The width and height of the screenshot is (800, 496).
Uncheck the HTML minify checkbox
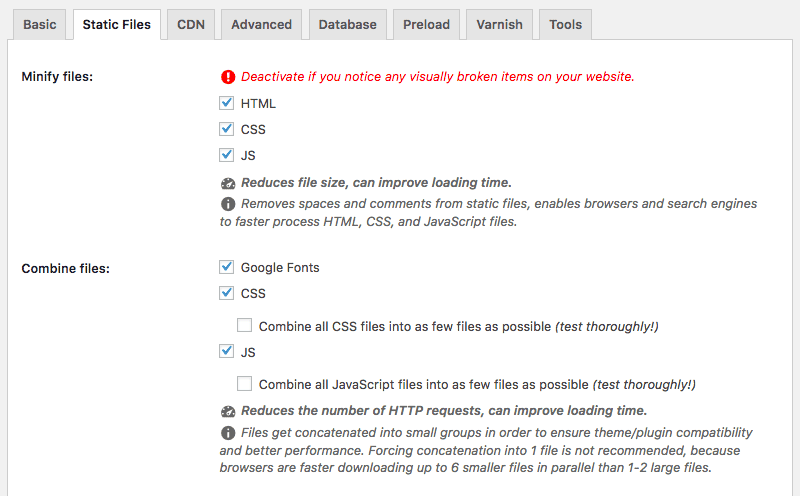[x=227, y=103]
